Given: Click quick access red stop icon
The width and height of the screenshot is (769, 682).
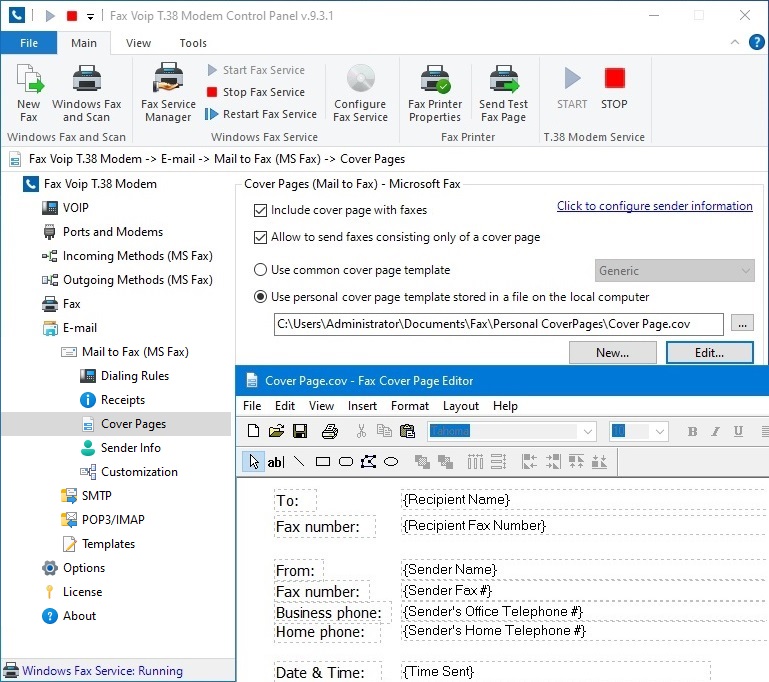Looking at the screenshot, I should pyautogui.click(x=72, y=16).
